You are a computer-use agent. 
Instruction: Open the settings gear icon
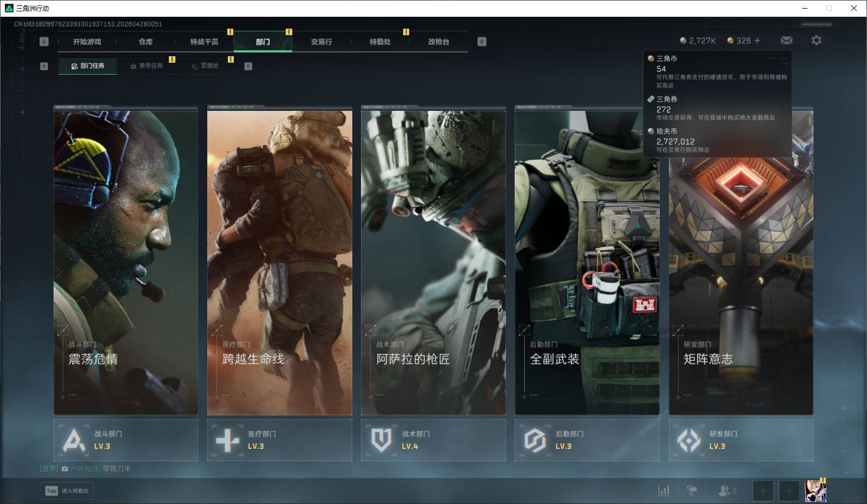coord(816,41)
